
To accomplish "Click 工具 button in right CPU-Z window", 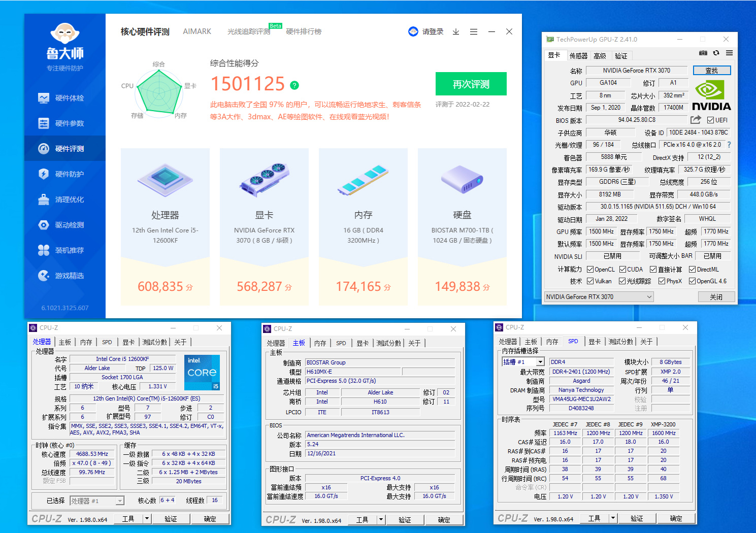I will (x=594, y=518).
